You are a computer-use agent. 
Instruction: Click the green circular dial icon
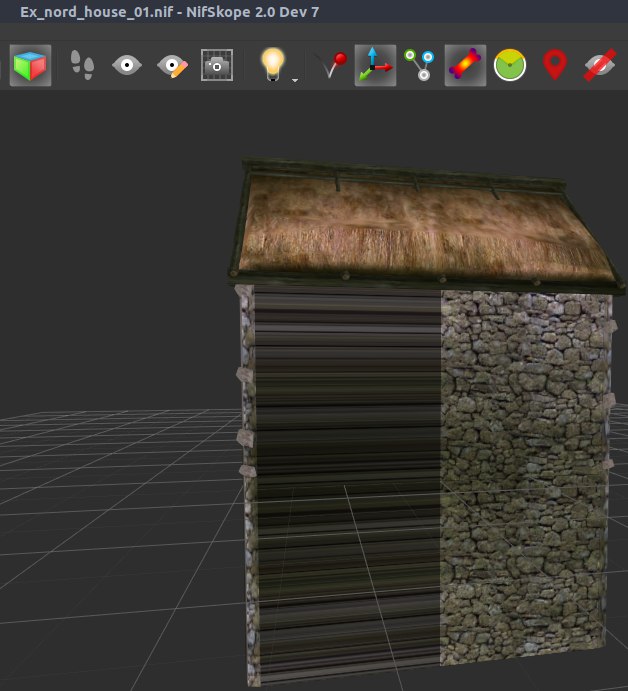pos(510,66)
